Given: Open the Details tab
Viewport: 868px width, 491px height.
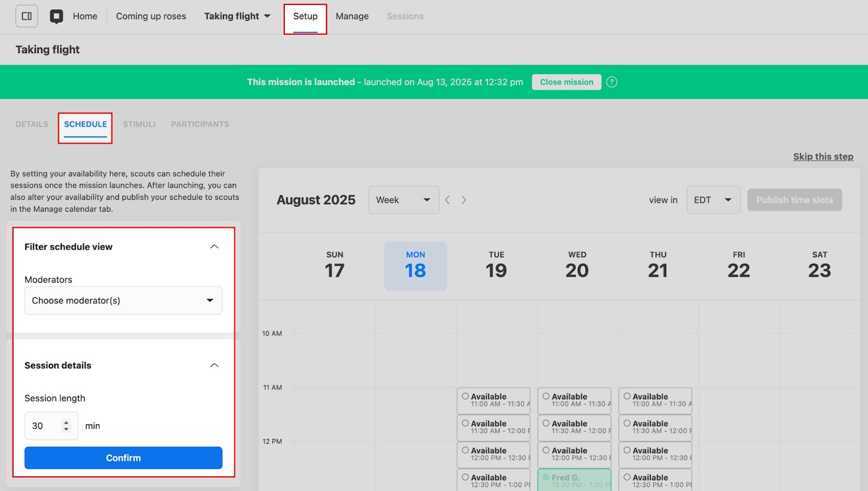Looking at the screenshot, I should tap(32, 124).
